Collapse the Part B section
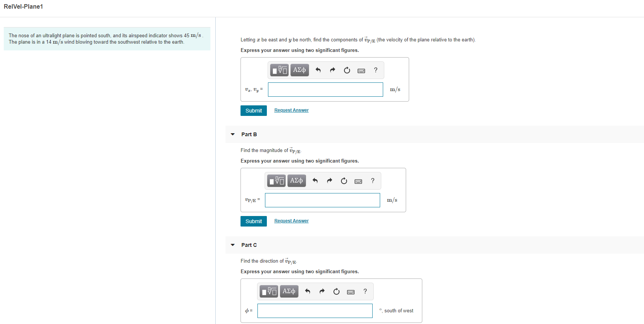644x324 pixels. (233, 134)
